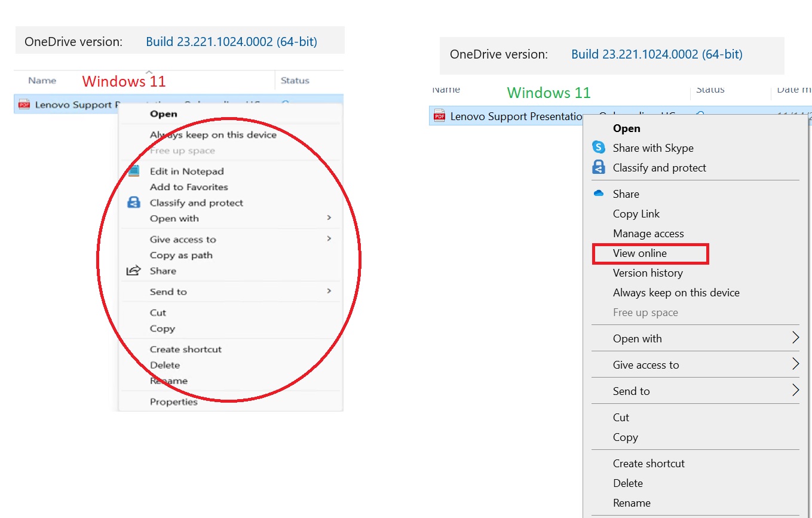Select Add to Favorites

[x=189, y=187]
